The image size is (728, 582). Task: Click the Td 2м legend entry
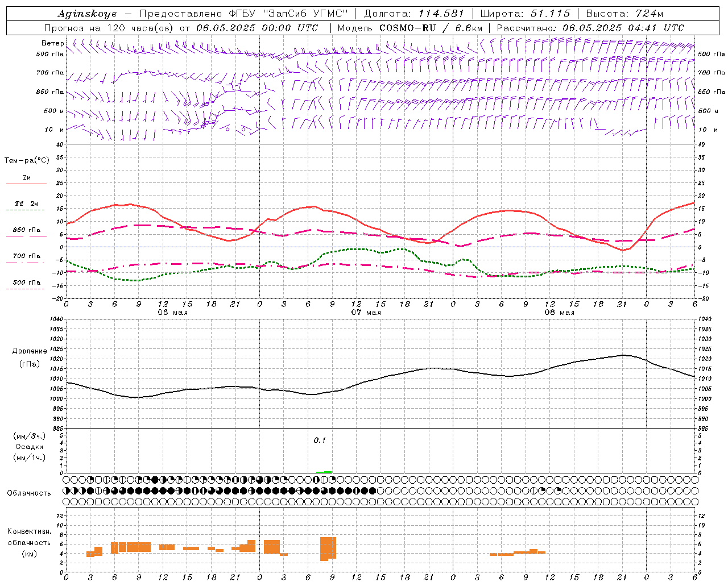click(26, 203)
